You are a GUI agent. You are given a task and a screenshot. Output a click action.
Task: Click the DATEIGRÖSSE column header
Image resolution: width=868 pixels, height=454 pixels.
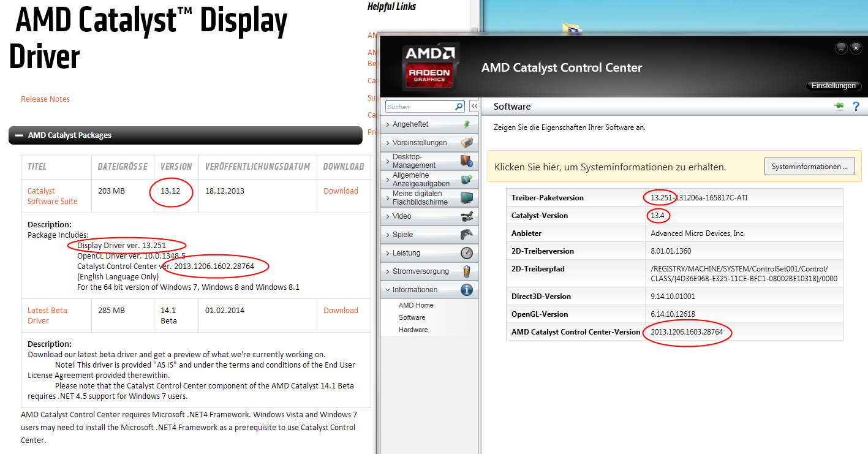pyautogui.click(x=123, y=167)
